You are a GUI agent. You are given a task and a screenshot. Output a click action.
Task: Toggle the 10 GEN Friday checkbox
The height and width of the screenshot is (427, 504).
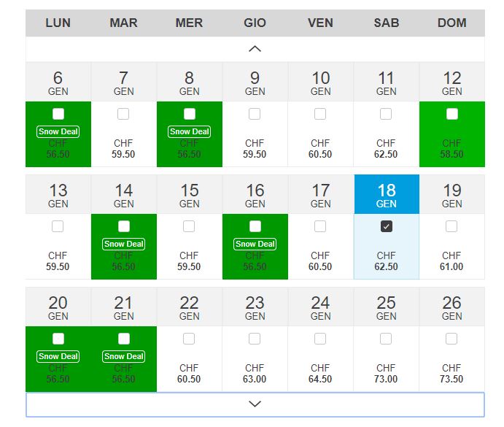(320, 114)
